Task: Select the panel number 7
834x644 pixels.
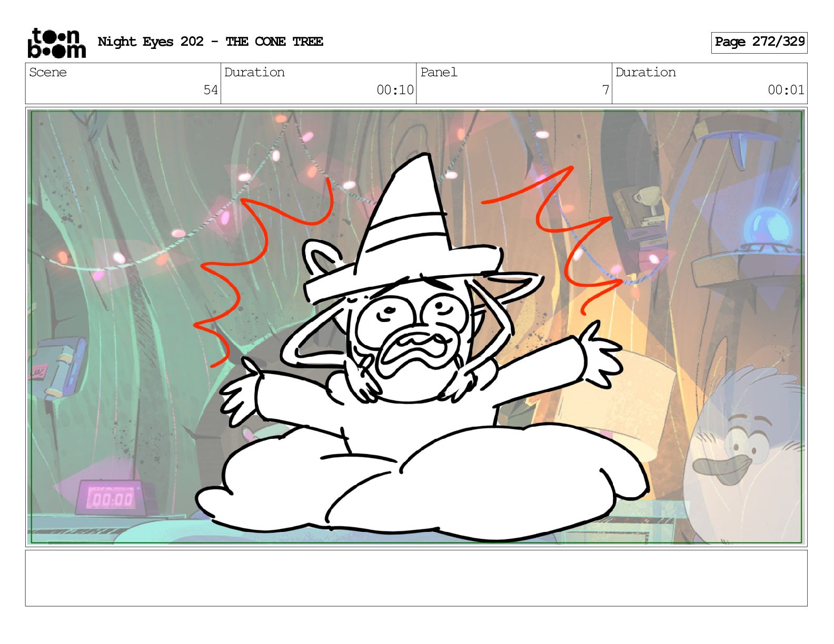Action: [605, 90]
